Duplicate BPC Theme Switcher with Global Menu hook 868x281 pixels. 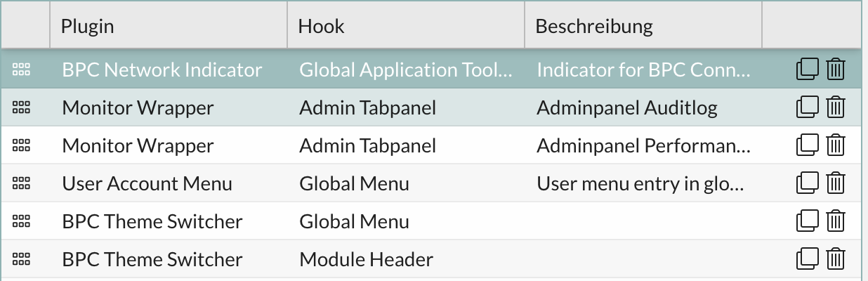[807, 221]
